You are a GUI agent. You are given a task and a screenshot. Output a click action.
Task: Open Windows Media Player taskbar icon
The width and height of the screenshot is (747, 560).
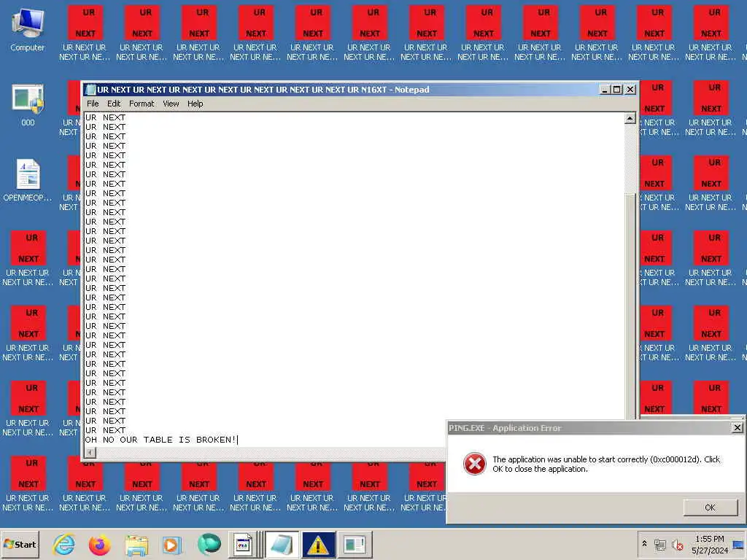point(172,544)
